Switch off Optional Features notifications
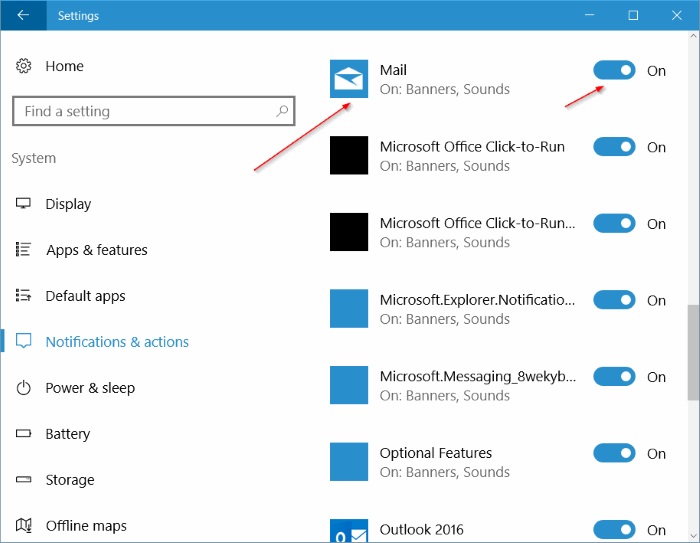Screen dimensions: 700x543 coord(614,453)
